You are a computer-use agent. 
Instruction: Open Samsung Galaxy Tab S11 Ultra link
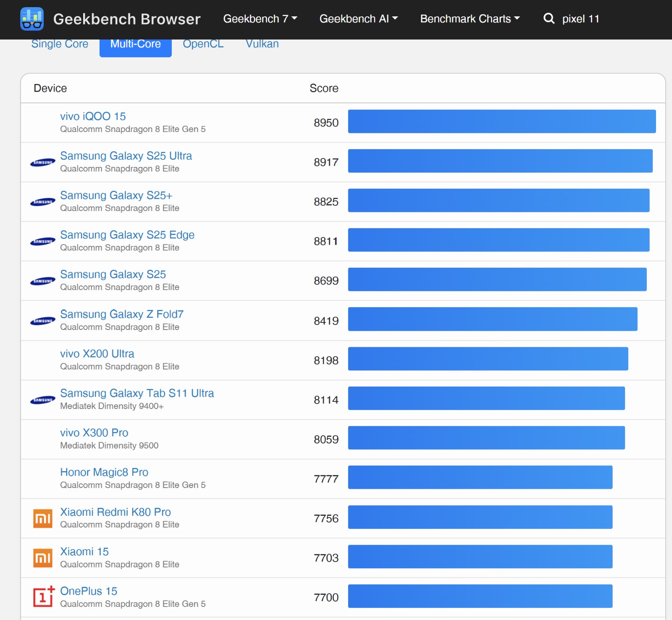137,393
